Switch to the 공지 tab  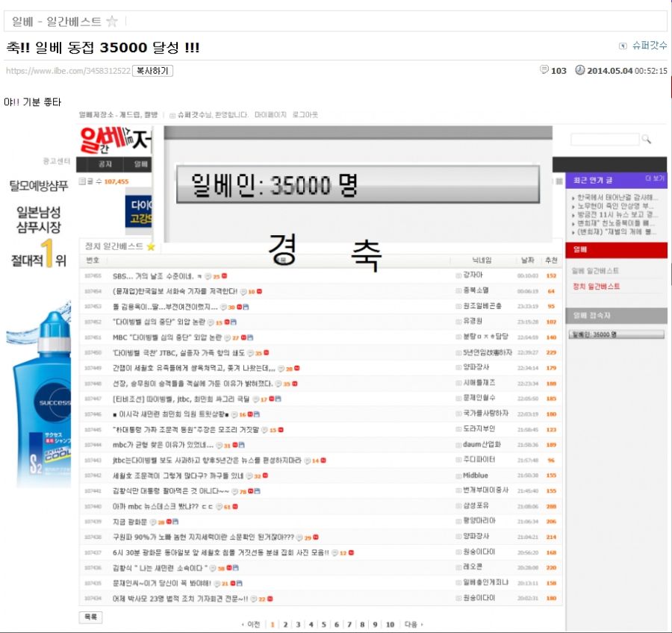(x=105, y=163)
